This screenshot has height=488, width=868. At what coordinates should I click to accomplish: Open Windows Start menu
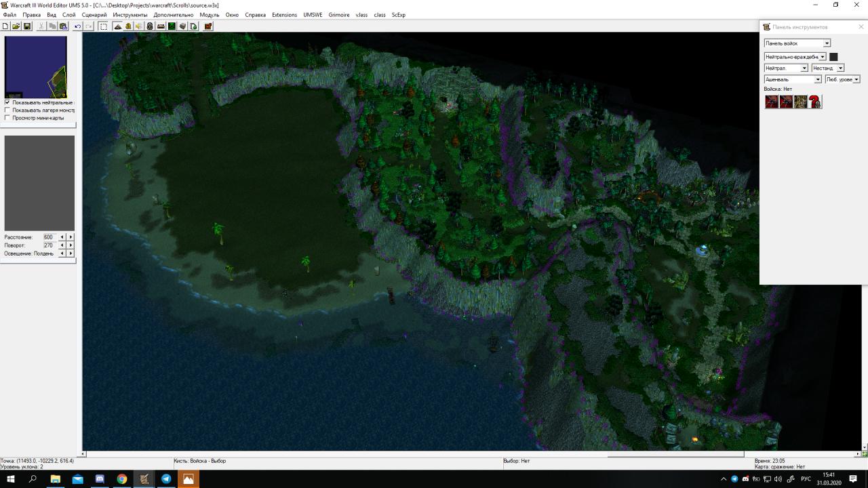(x=11, y=479)
